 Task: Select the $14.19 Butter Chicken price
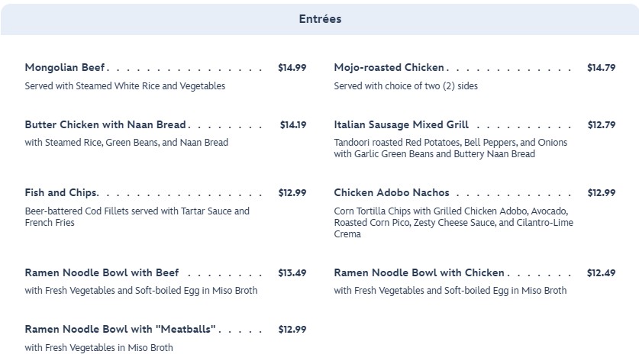[x=292, y=124]
